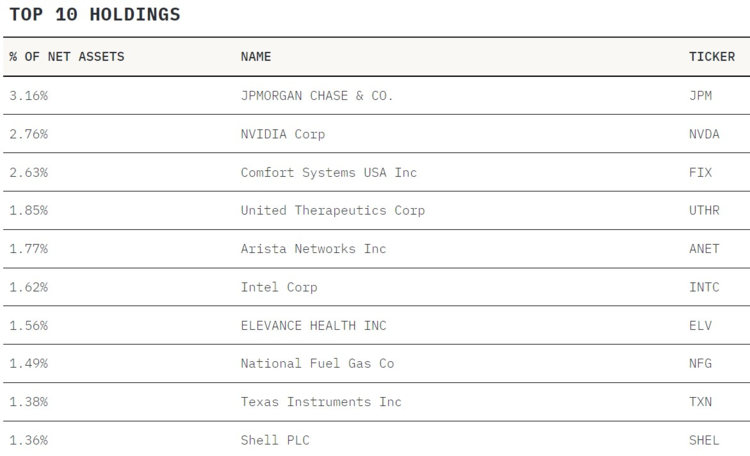This screenshot has height=456, width=750.
Task: Click ELEVANCE HEALTH INC holding name
Action: [313, 325]
